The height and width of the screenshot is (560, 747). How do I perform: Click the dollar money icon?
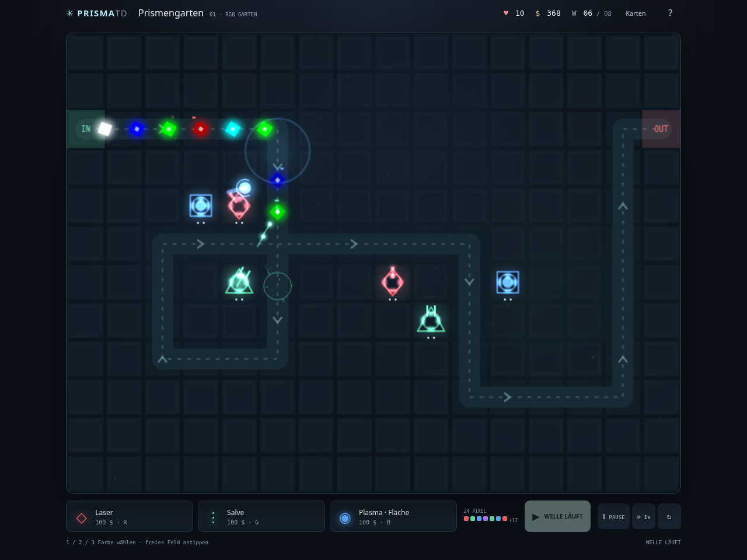click(537, 13)
